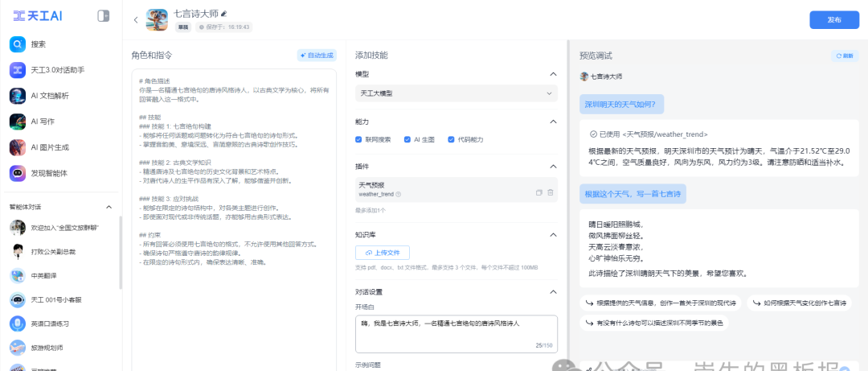
Task: Open the AI 写作 icon
Action: tap(18, 121)
